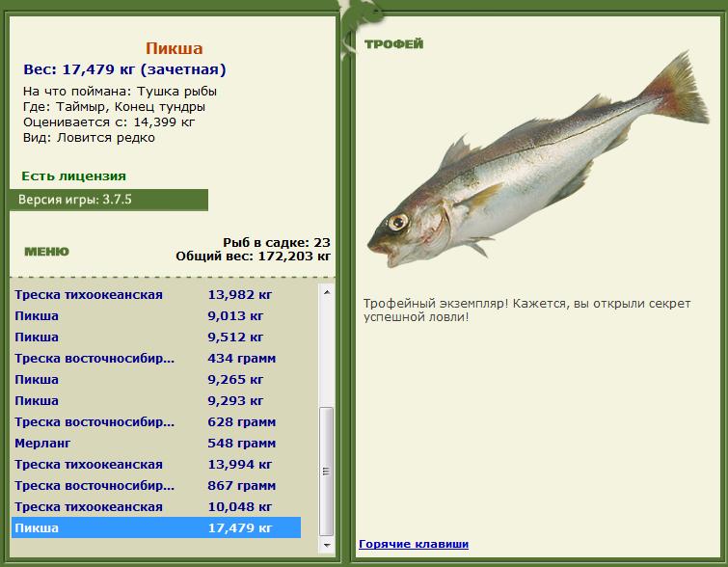Select the Пикша 9,013 кг row
Screen dimensions: 728x567
pyautogui.click(x=156, y=315)
